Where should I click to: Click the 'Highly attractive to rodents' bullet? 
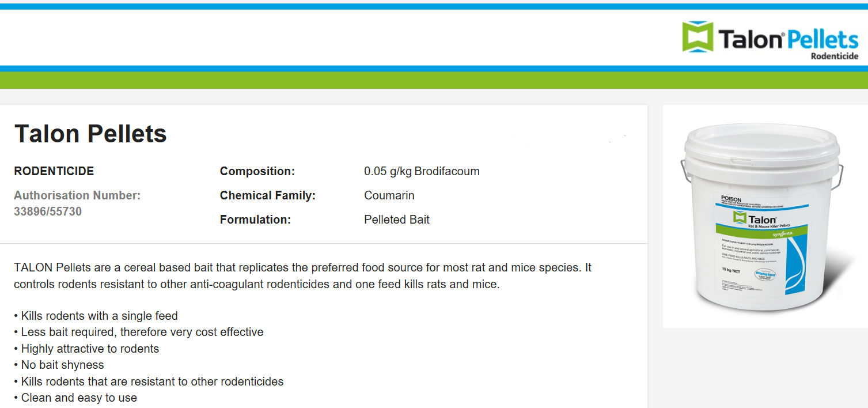(x=86, y=349)
